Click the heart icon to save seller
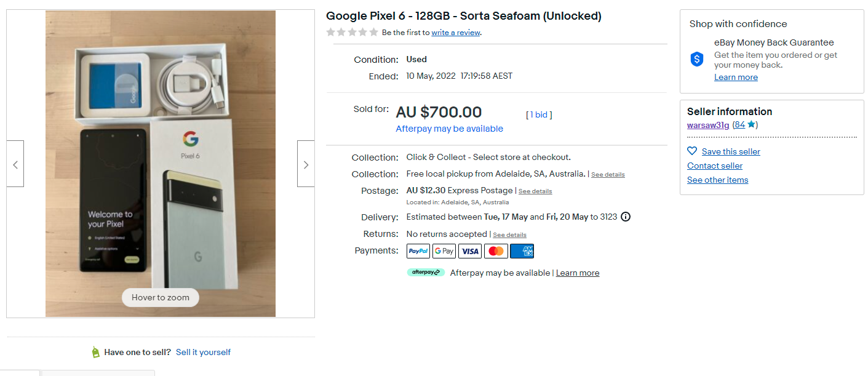 692,151
